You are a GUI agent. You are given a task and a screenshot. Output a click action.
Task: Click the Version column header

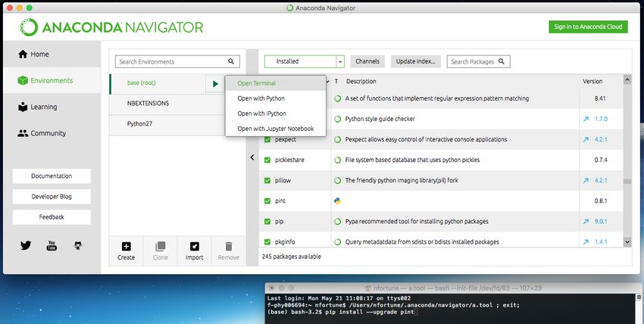click(x=592, y=81)
